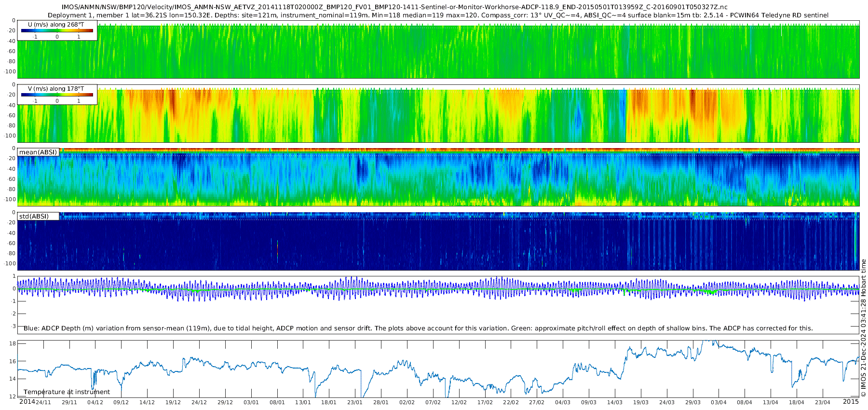Viewport: 868px width, 410px height.
Task: Select the mean(ABSI) panel label
Action: tap(38, 152)
